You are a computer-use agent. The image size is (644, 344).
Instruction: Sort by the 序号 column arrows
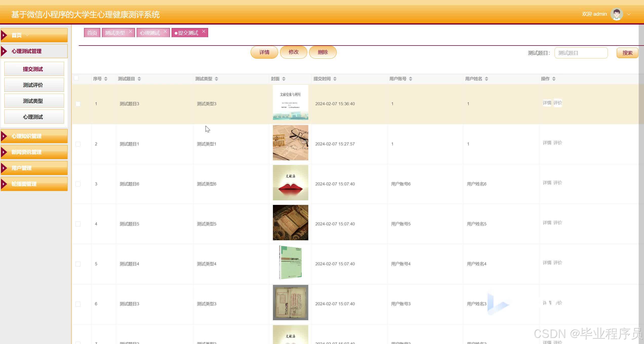click(106, 79)
